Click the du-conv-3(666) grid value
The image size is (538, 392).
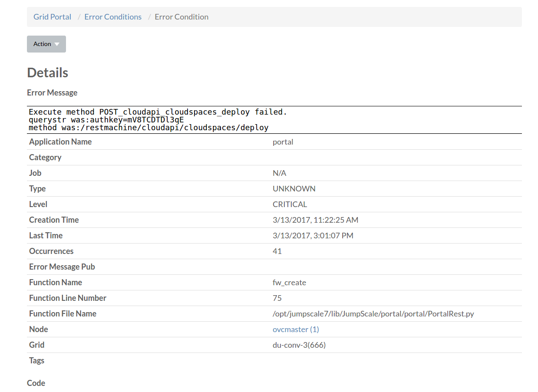pos(299,345)
